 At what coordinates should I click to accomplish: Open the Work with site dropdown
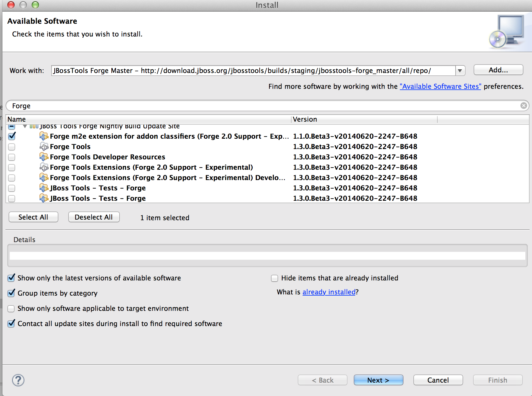(460, 71)
